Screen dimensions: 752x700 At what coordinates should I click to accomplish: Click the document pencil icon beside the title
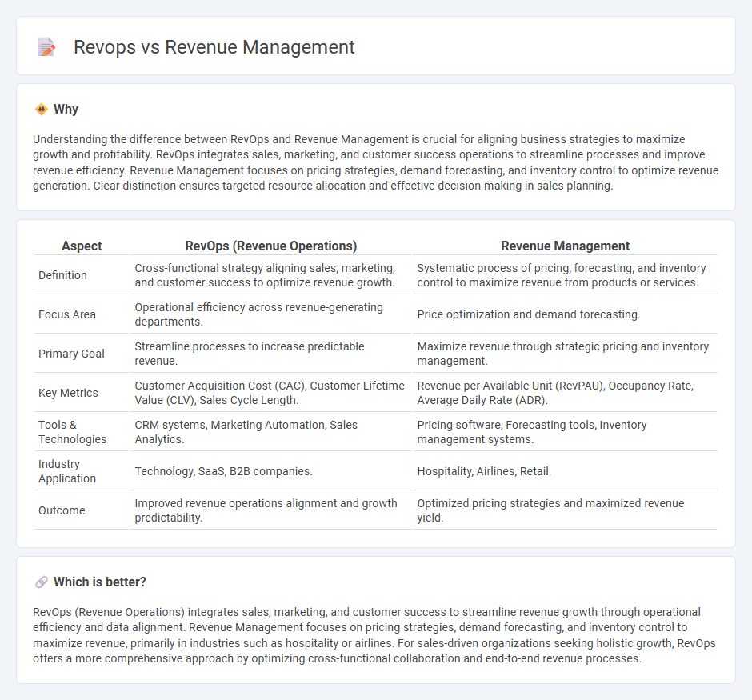[46, 47]
